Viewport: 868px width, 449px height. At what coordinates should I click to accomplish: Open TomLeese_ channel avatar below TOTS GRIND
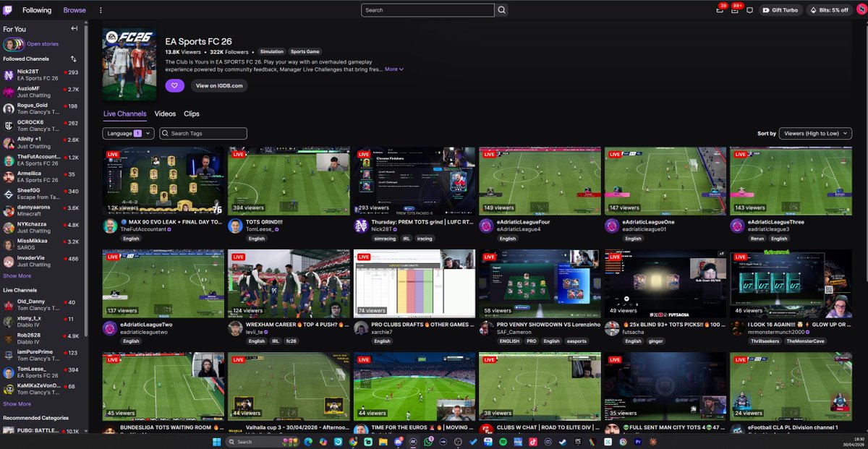pos(235,226)
